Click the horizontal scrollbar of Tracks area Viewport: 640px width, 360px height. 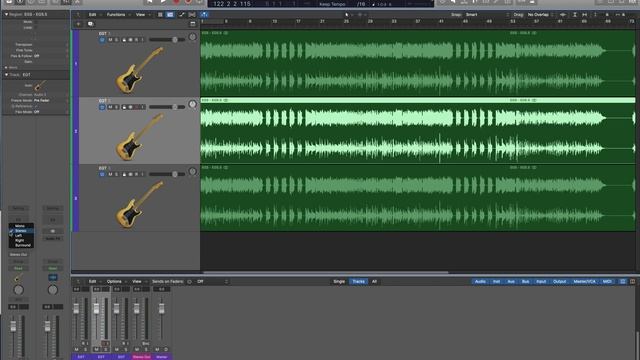click(325, 272)
